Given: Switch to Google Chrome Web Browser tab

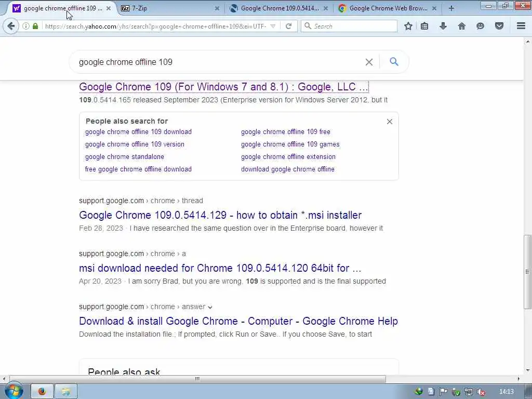Looking at the screenshot, I should click(x=387, y=8).
